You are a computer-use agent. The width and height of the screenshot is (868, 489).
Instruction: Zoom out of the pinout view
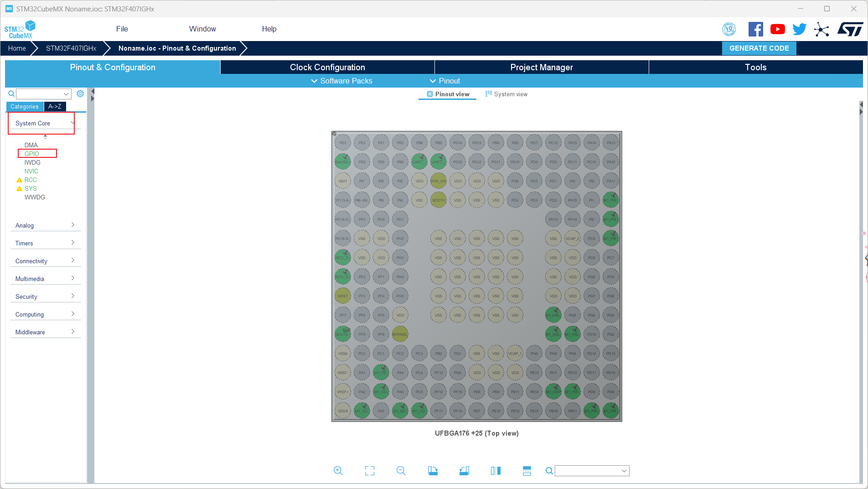coord(401,471)
